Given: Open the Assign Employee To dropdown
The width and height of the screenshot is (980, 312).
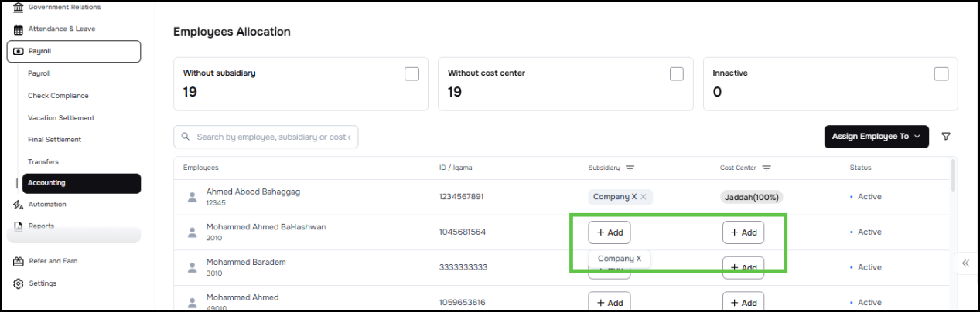Looking at the screenshot, I should pyautogui.click(x=876, y=137).
